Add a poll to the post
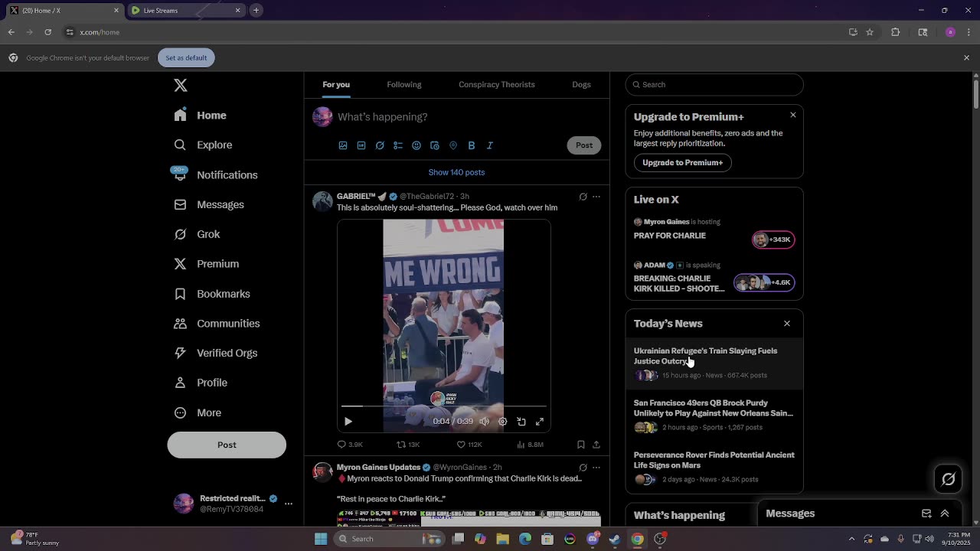 tap(398, 145)
